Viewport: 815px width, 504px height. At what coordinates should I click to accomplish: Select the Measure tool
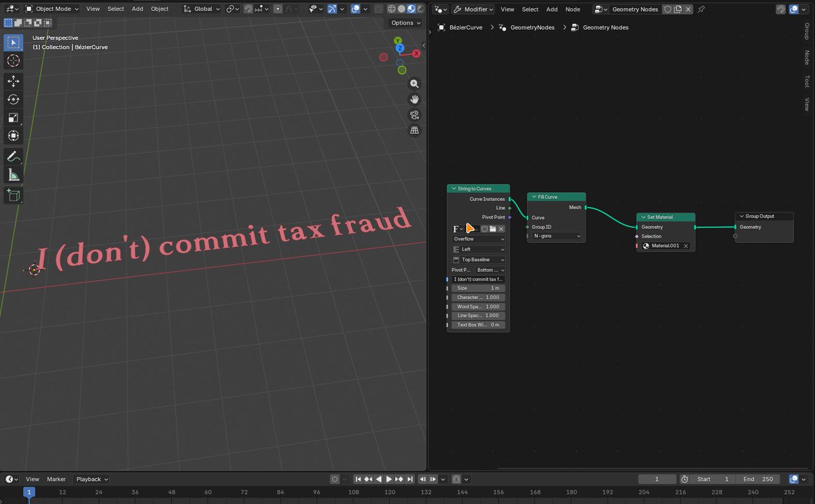(14, 175)
